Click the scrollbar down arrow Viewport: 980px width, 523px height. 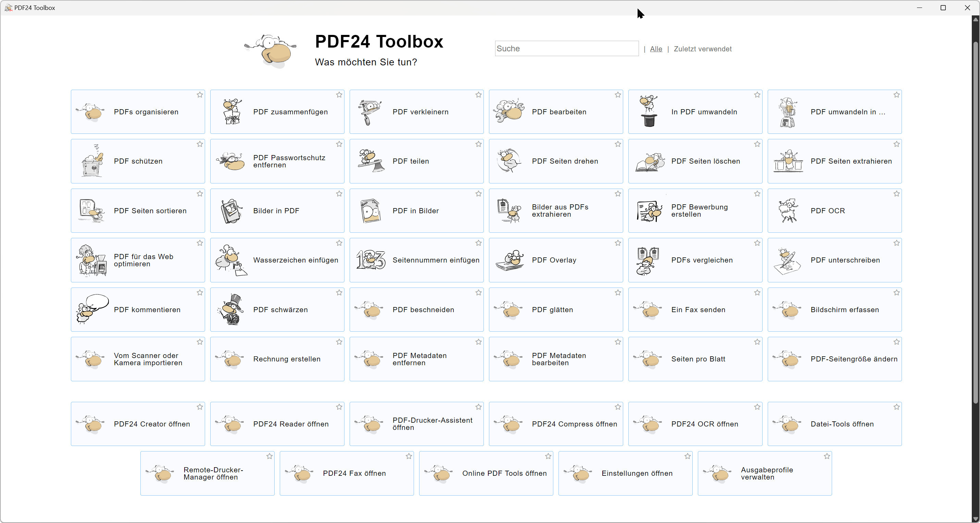pyautogui.click(x=976, y=519)
